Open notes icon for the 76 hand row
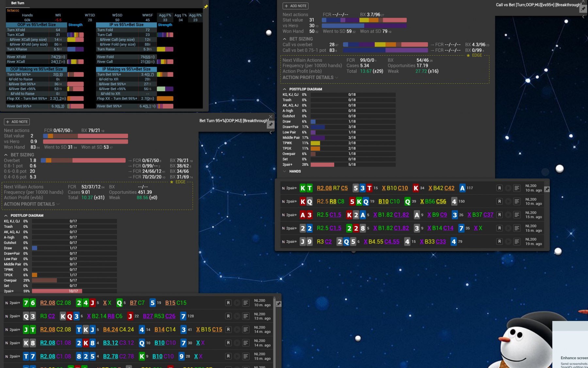The height and width of the screenshot is (368, 588). 246,303
